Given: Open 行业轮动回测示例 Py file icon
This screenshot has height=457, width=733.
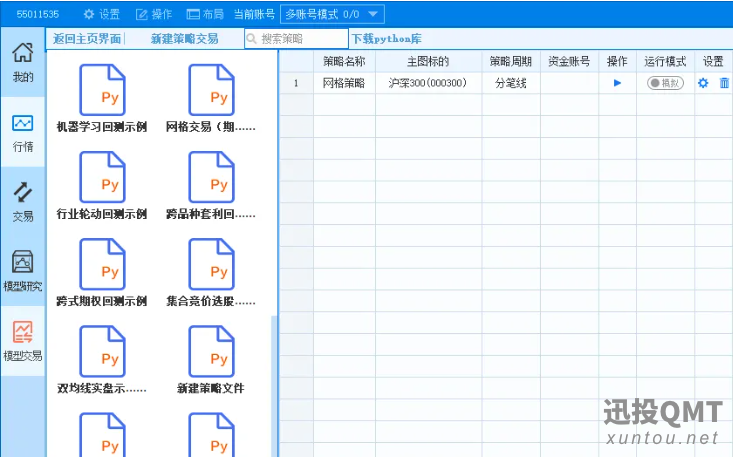Looking at the screenshot, I should pos(102,177).
